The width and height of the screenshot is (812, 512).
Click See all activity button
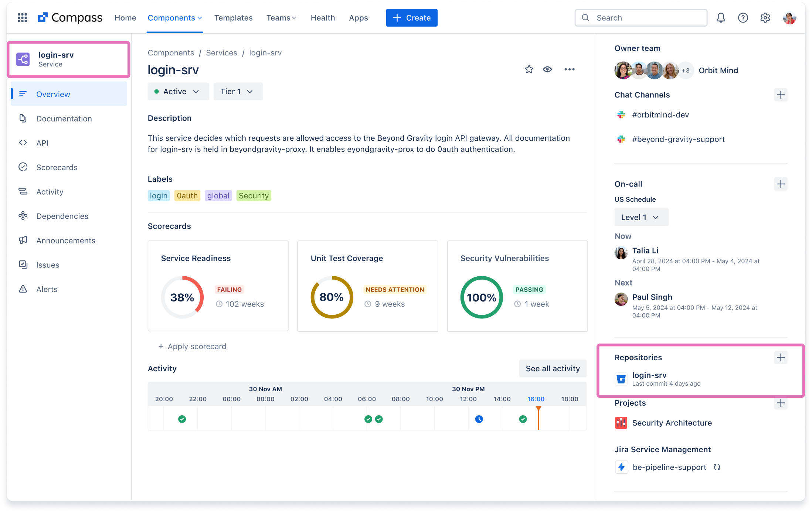pos(553,369)
